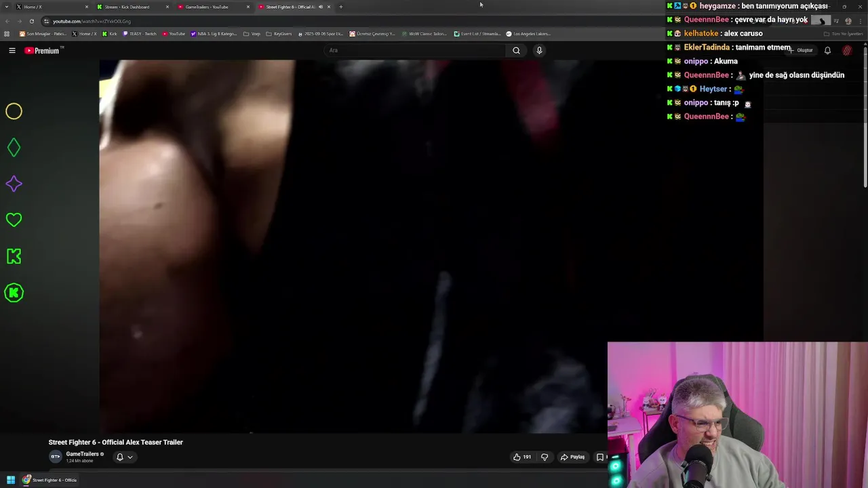Click chat username 'Heytser'
Screen dimensions: 868x488
click(713, 89)
